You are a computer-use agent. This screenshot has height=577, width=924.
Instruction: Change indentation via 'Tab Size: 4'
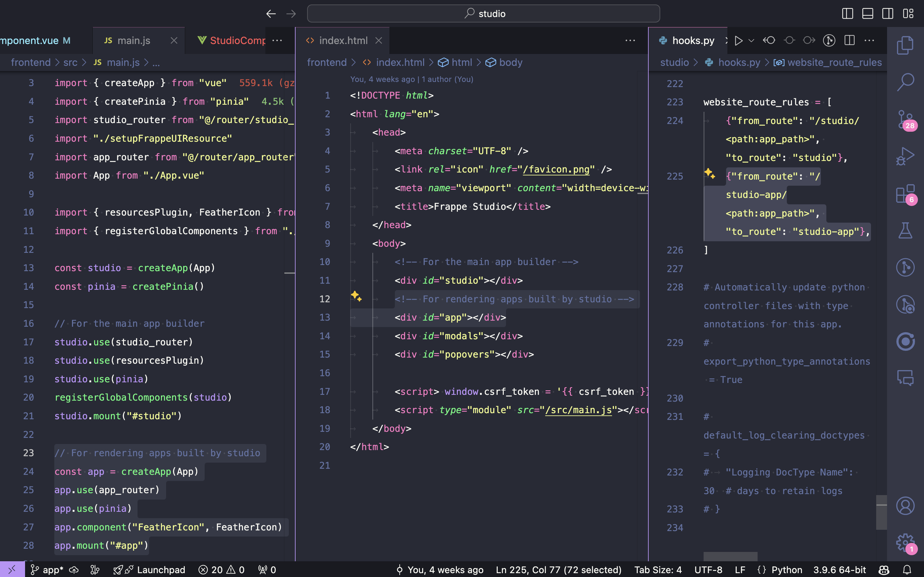[x=658, y=570]
